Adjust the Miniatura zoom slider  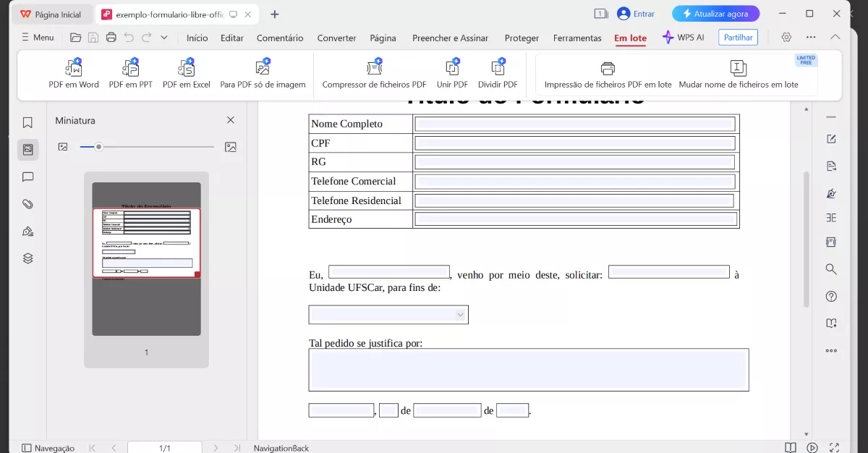[98, 147]
